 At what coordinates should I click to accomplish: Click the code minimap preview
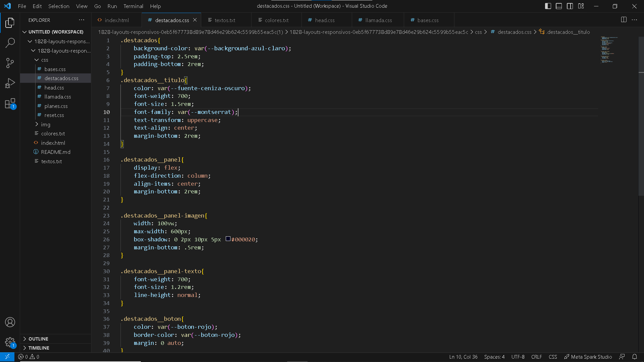tap(609, 50)
